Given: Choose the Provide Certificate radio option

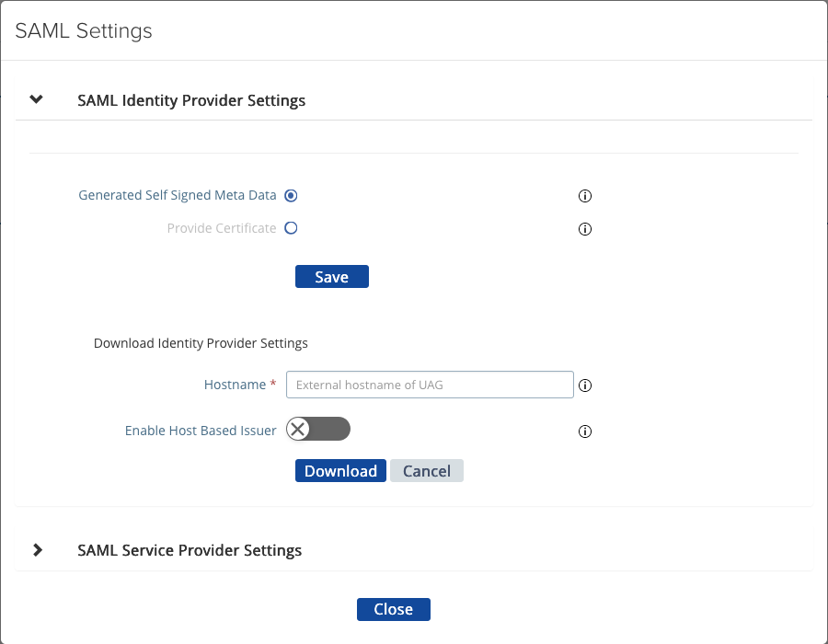Looking at the screenshot, I should tap(291, 228).
